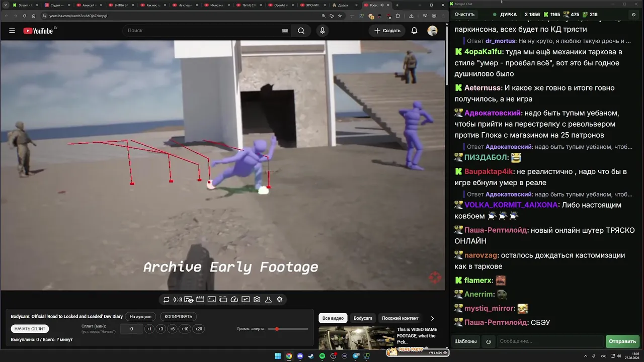The width and height of the screenshot is (644, 362).
Task: Select the "Похожий контент" filter chip
Action: tap(400, 318)
